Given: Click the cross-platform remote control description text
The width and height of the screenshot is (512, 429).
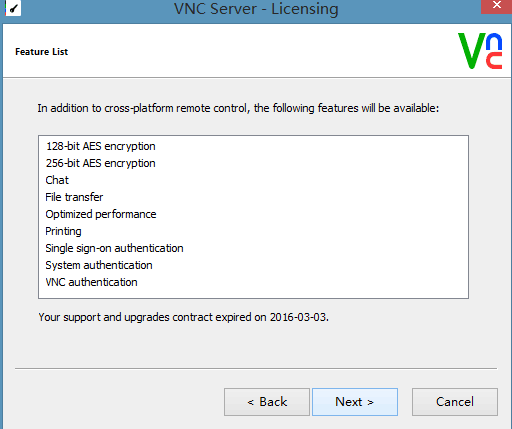Looking at the screenshot, I should (x=238, y=108).
